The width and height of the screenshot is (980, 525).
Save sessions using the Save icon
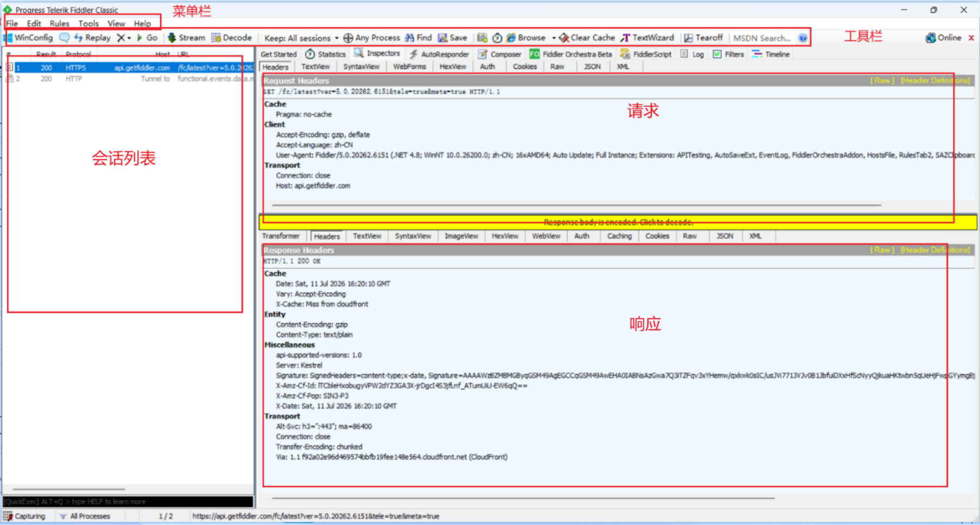click(453, 38)
